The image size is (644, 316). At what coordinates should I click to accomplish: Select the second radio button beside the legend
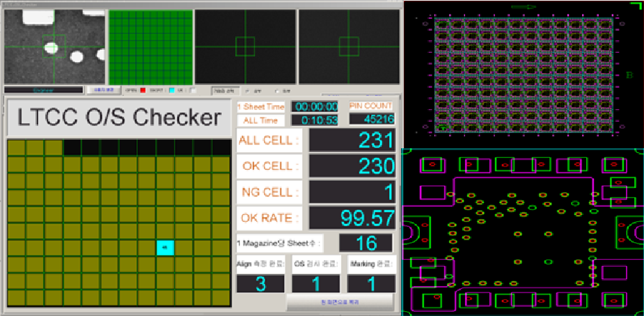tap(278, 90)
